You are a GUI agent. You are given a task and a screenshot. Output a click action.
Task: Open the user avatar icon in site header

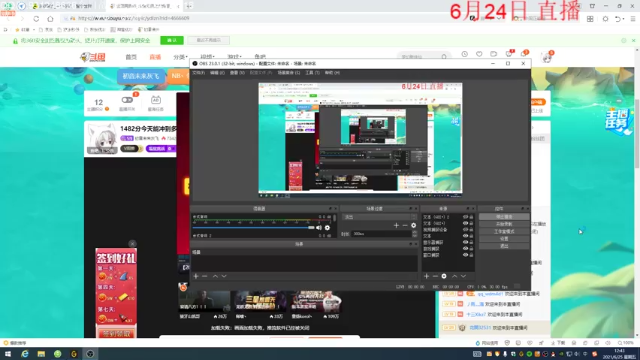click(547, 57)
